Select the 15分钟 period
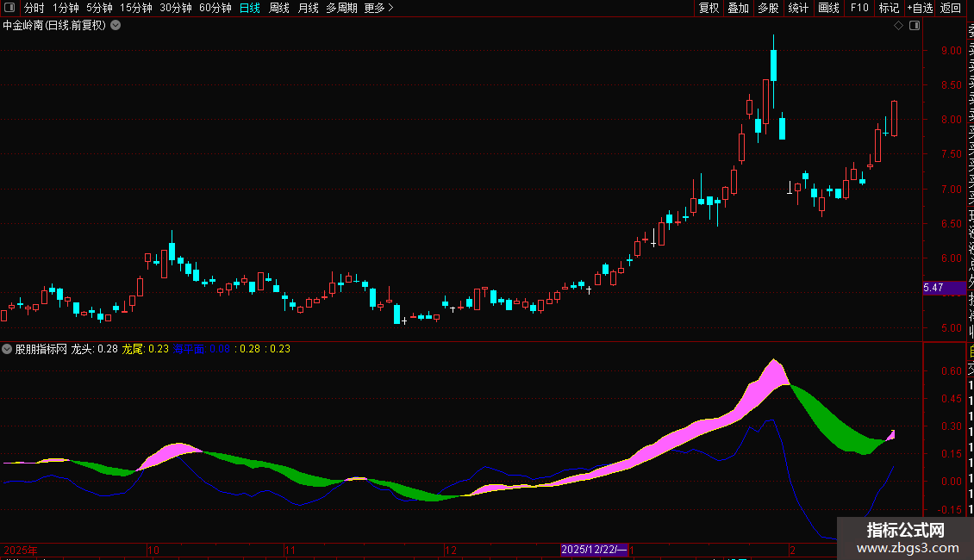The image size is (974, 560). pos(136,8)
